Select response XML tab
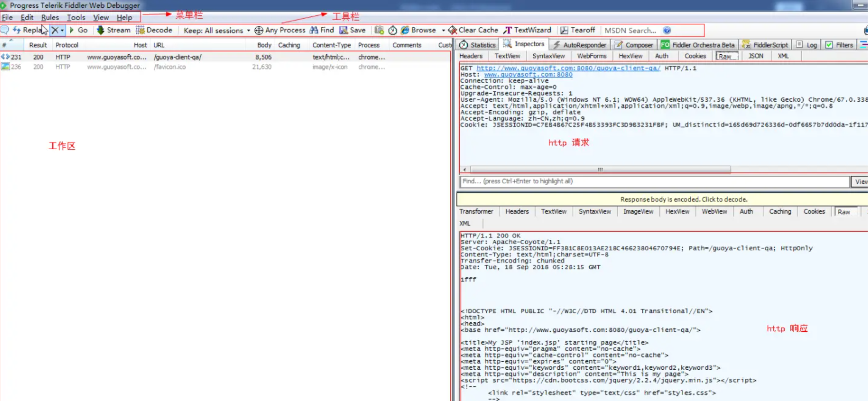Image resolution: width=868 pixels, height=401 pixels. (x=465, y=223)
